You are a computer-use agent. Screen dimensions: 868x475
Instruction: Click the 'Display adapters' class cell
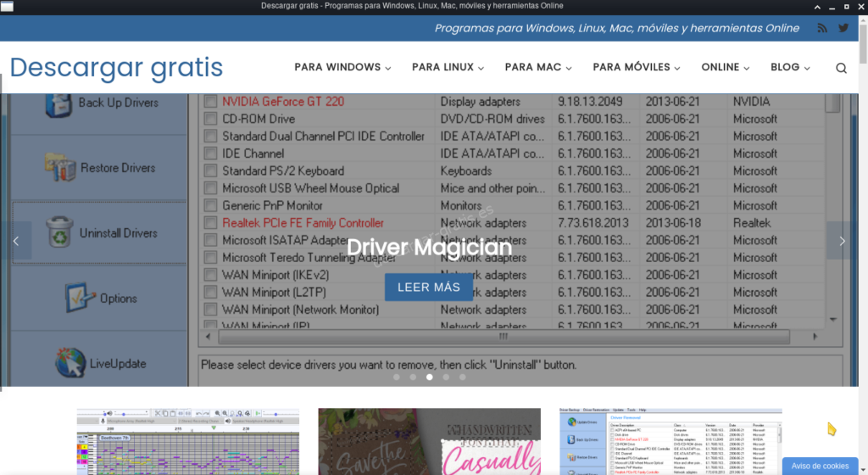point(481,102)
